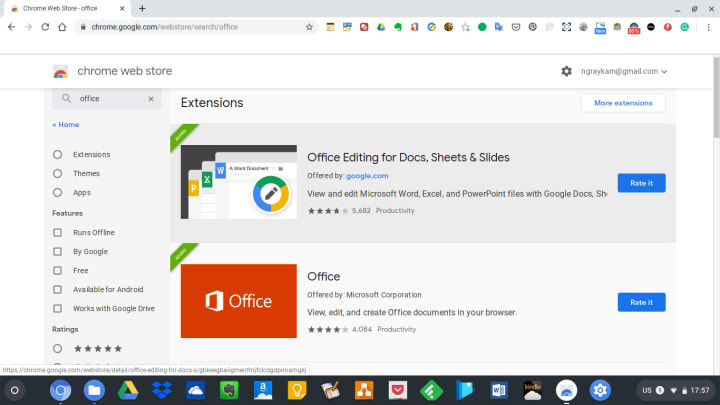This screenshot has width=720, height=405.
Task: Open Google Keep from the shelf
Action: 297,390
